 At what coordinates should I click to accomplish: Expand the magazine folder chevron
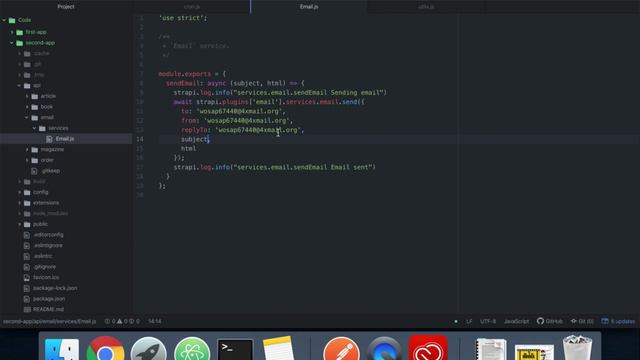coord(27,150)
